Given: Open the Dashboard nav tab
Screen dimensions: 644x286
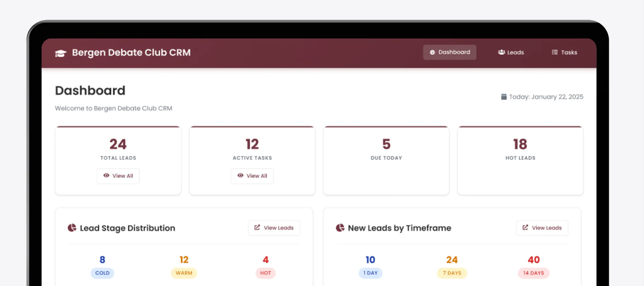Looking at the screenshot, I should [x=450, y=52].
